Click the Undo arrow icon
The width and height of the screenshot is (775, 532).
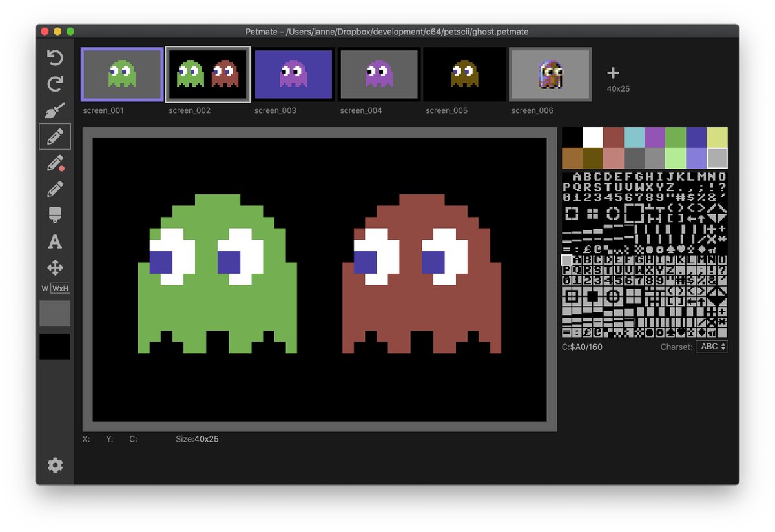pyautogui.click(x=55, y=57)
